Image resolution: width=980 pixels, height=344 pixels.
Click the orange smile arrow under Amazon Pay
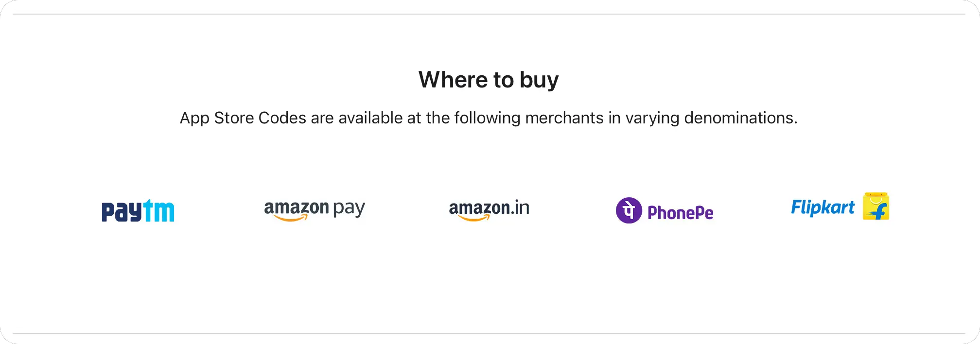coord(291,218)
